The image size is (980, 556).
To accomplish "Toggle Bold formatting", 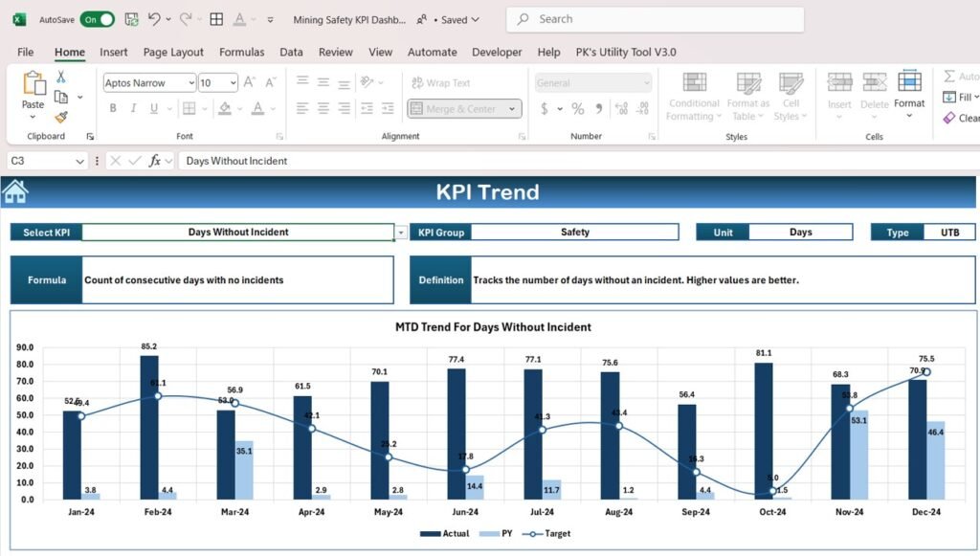I will 112,109.
